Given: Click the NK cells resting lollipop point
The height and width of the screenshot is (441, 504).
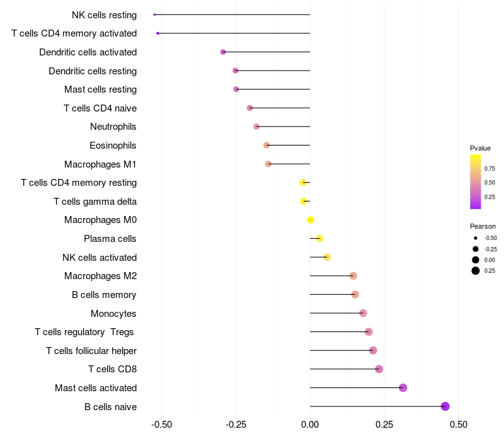Looking at the screenshot, I should click(x=154, y=14).
